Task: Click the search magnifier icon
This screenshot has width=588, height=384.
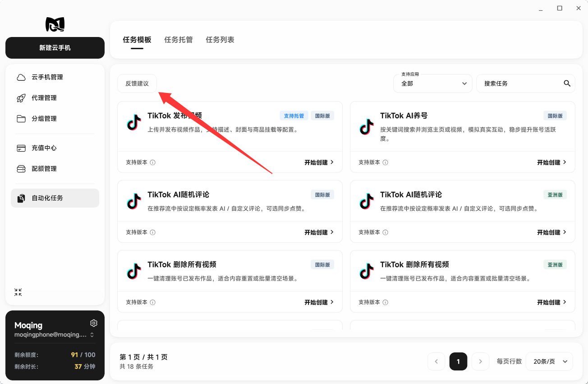Action: [x=567, y=83]
